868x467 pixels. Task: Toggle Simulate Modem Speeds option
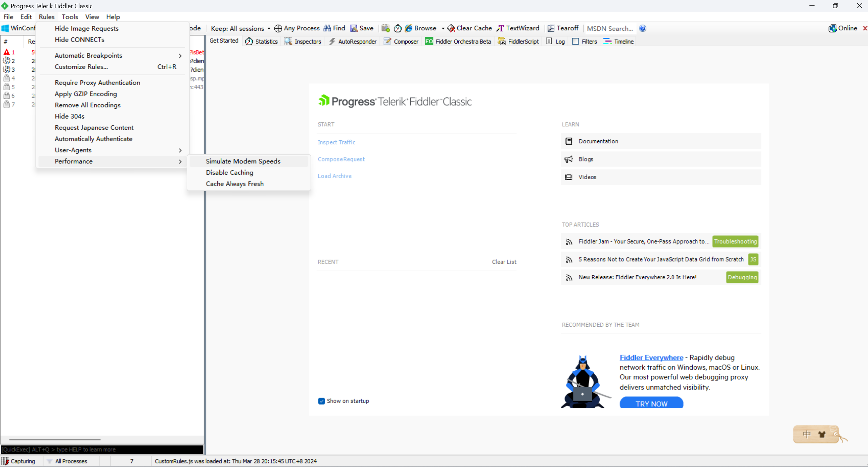[243, 161]
